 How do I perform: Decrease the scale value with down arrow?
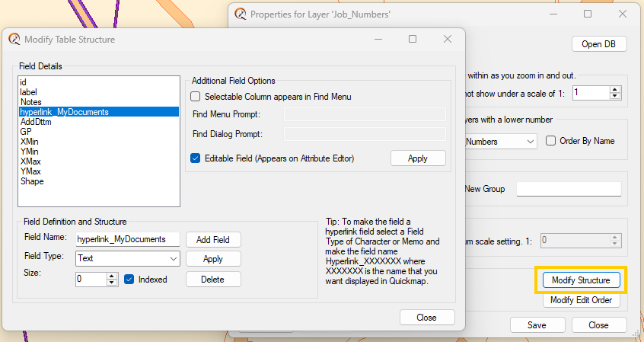pyautogui.click(x=615, y=96)
